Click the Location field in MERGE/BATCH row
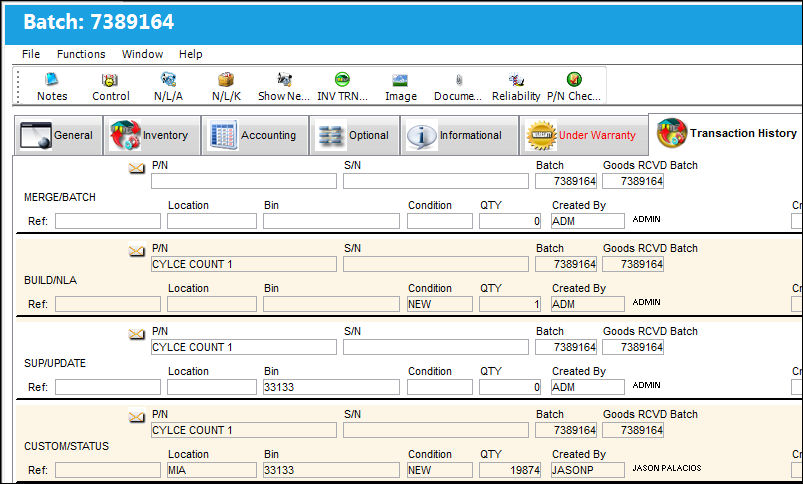 coord(212,221)
